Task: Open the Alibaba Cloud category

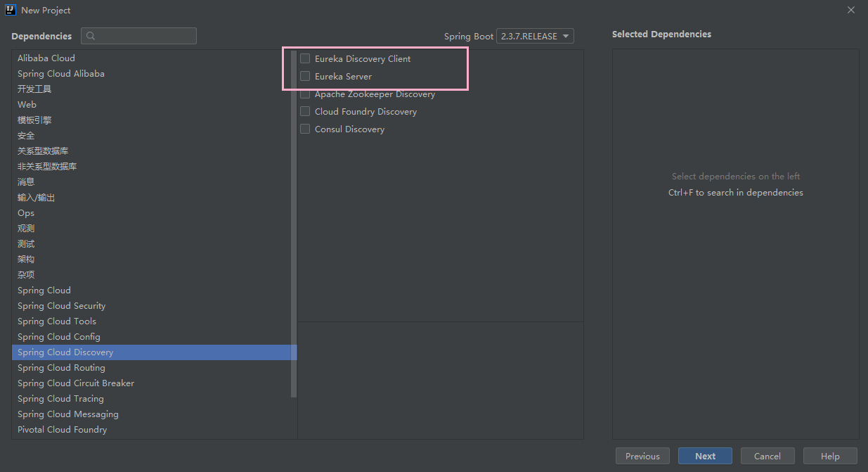Action: pos(46,58)
